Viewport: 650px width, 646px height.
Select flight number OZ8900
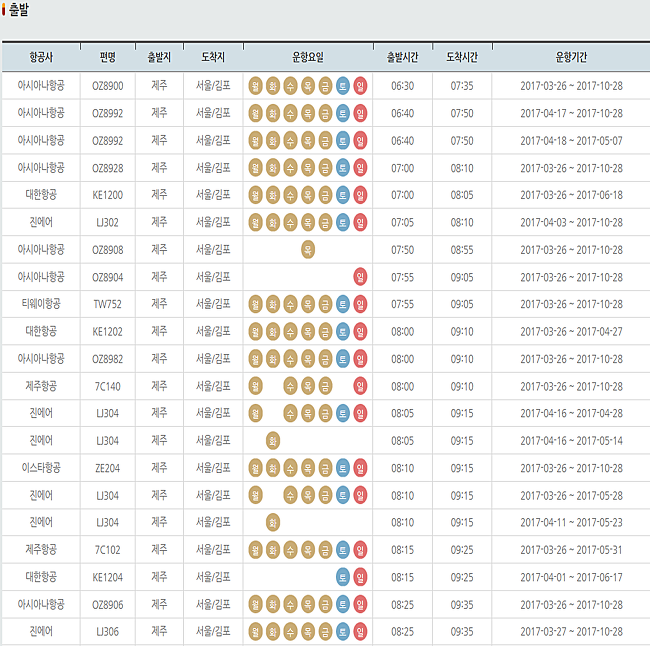(x=108, y=86)
